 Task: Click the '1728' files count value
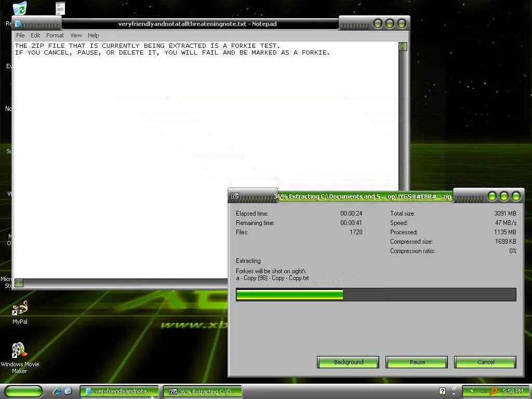point(356,232)
